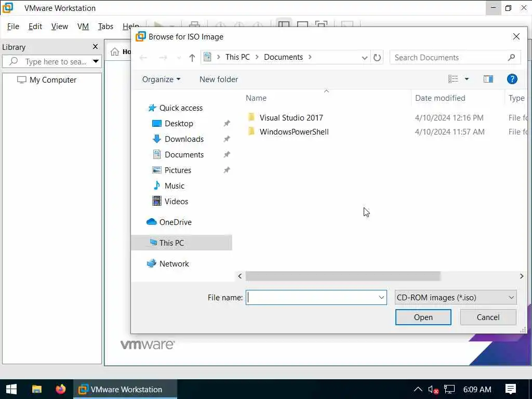This screenshot has width=532, height=399.
Task: Click the Visual Studio 2017 folder icon
Action: [251, 117]
